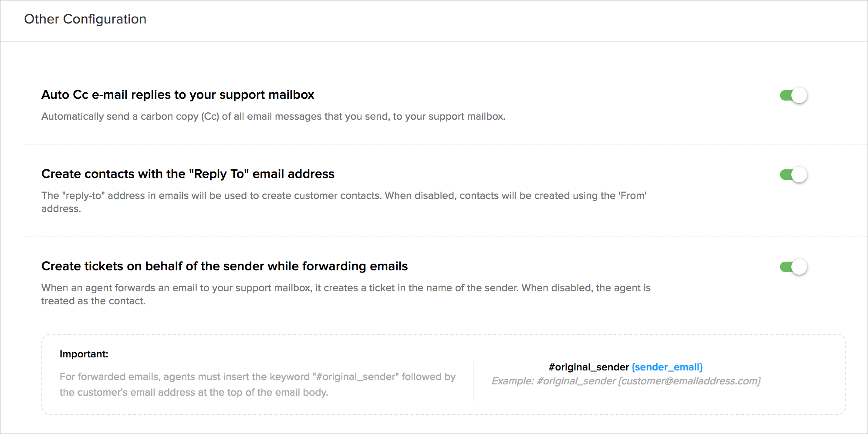Click the "Other Configuration" page title
The height and width of the screenshot is (434, 868).
pos(85,19)
